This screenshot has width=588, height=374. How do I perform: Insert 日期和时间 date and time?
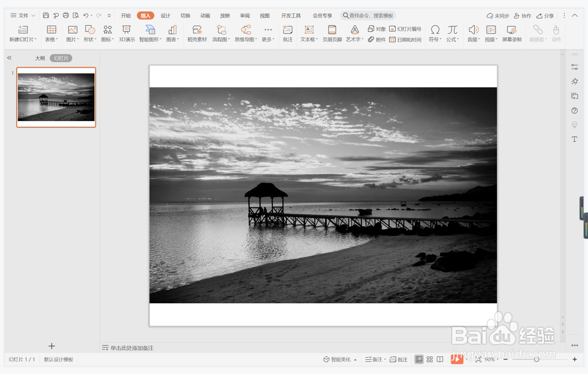[406, 39]
